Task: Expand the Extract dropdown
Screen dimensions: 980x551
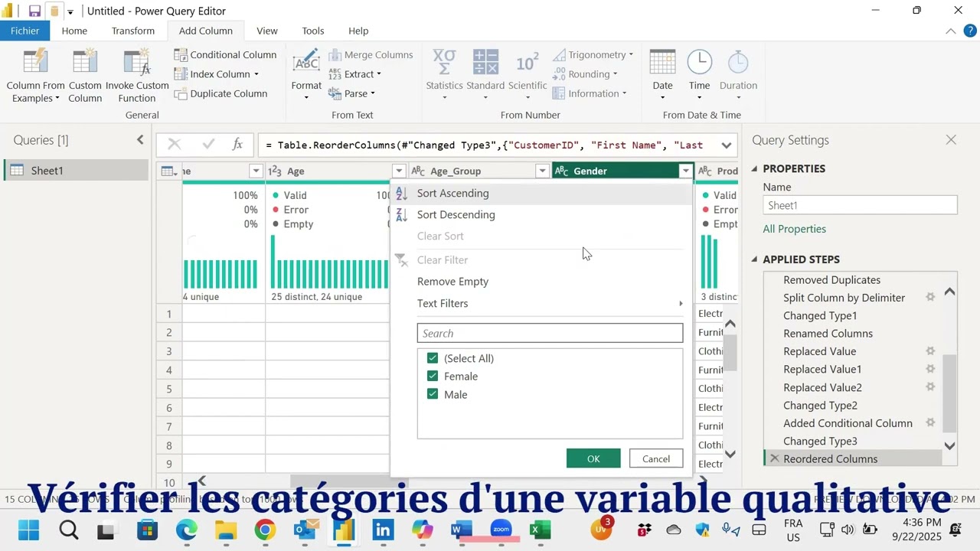Action: (x=379, y=74)
